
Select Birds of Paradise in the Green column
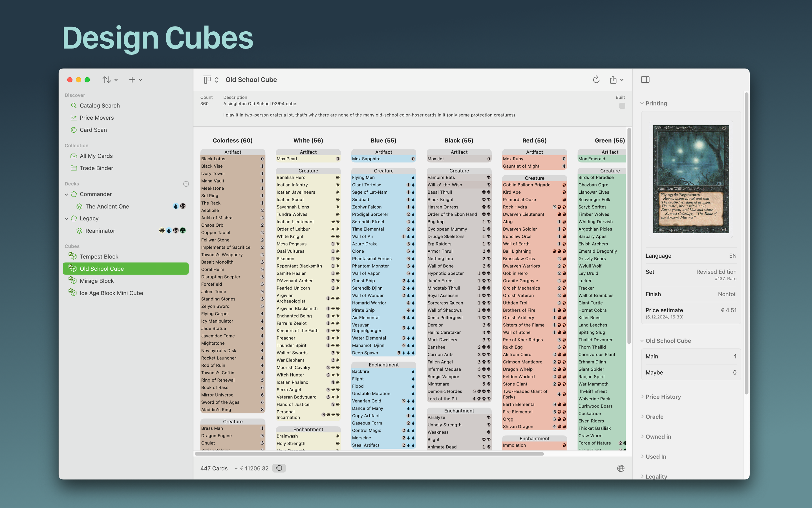tap(602, 178)
